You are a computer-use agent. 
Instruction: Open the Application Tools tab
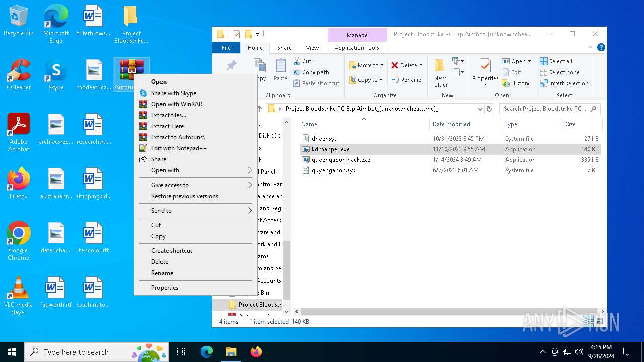click(357, 48)
